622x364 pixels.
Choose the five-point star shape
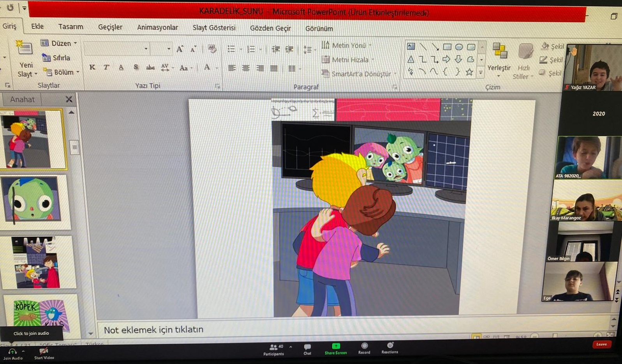(x=469, y=72)
